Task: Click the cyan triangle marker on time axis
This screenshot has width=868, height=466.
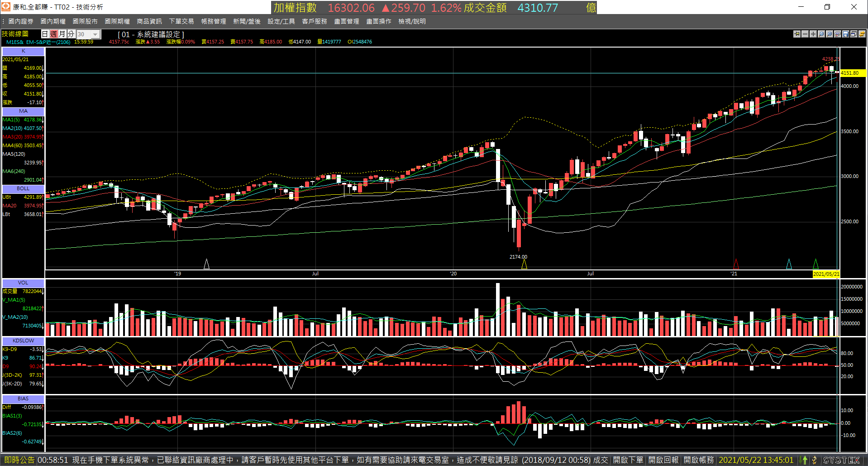Action: point(789,264)
